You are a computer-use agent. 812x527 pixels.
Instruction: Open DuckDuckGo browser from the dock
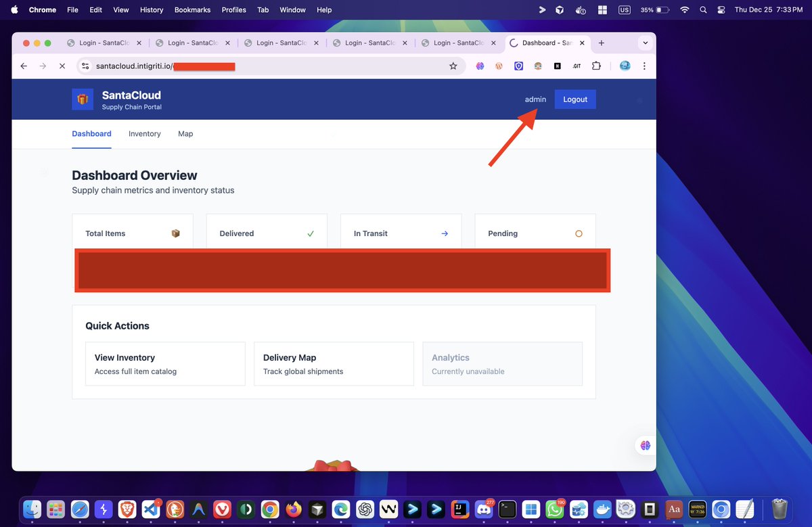[x=175, y=509]
